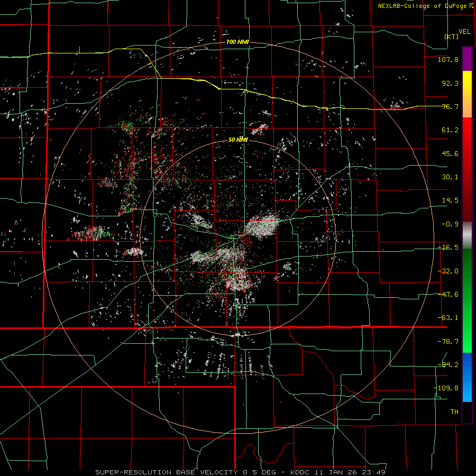Click the 14.5 velocity scale value
476x476 pixels.
450,200
